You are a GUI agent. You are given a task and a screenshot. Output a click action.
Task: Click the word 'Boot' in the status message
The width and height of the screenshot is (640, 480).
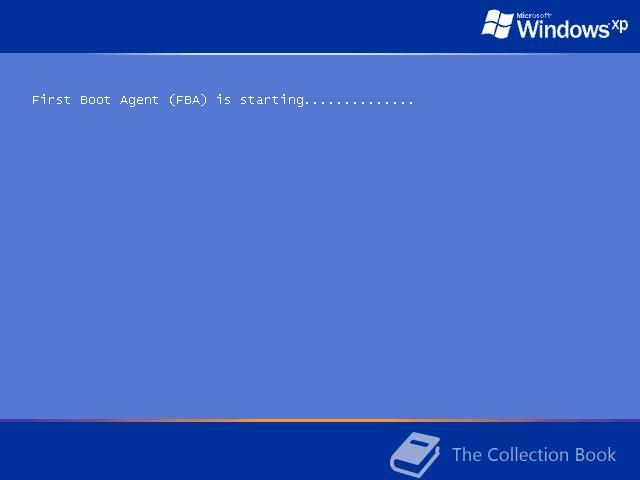pos(95,100)
